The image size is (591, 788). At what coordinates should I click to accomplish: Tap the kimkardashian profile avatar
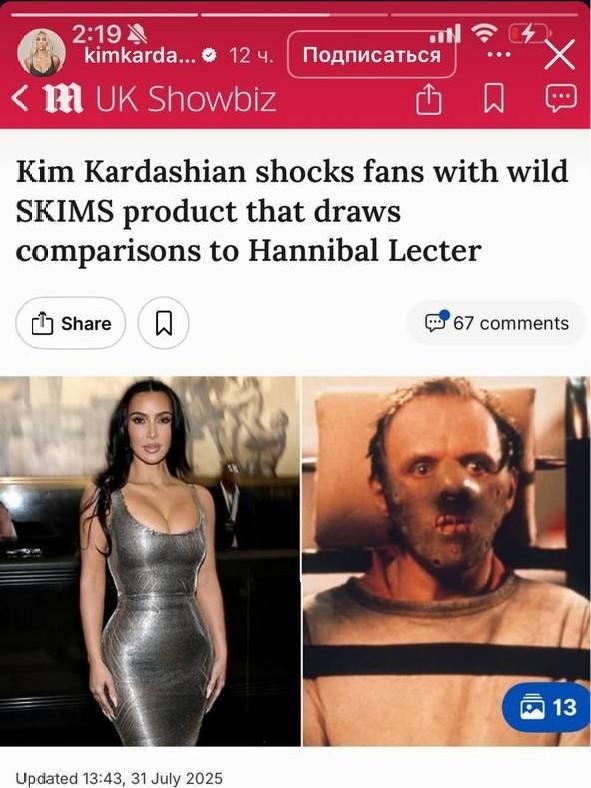pyautogui.click(x=41, y=53)
